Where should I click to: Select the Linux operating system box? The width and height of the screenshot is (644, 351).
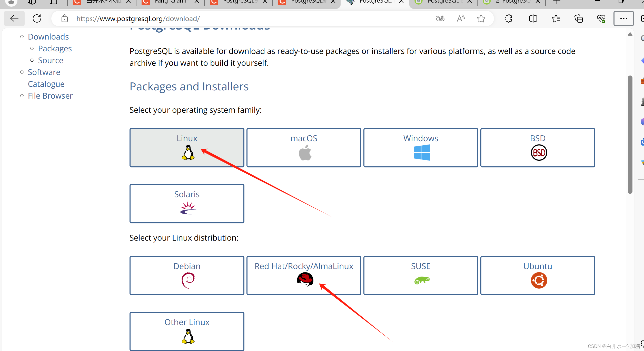(187, 148)
